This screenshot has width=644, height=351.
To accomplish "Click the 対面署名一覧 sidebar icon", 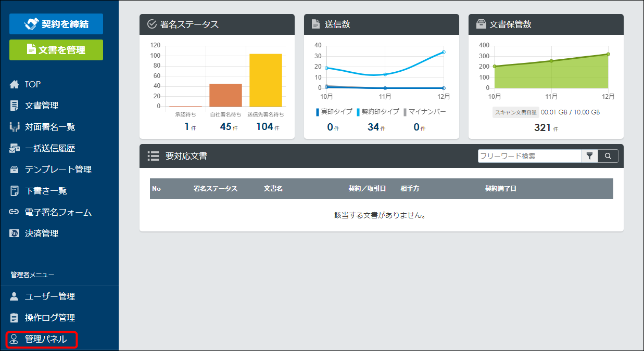I will point(14,127).
